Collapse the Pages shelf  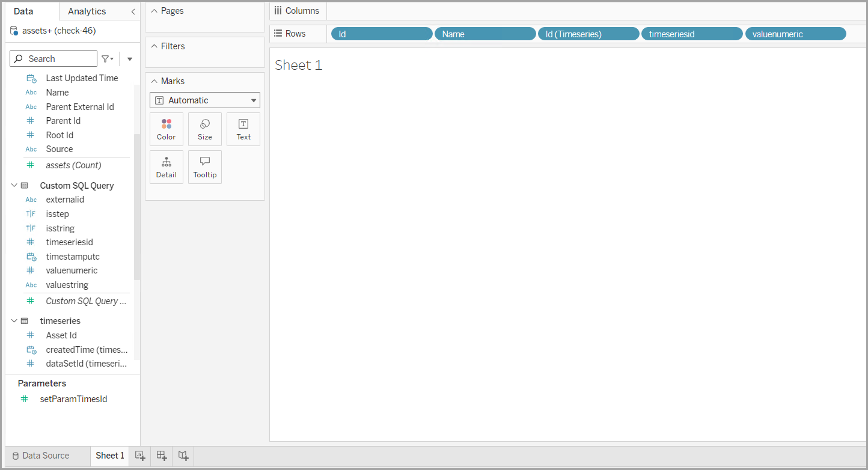154,11
